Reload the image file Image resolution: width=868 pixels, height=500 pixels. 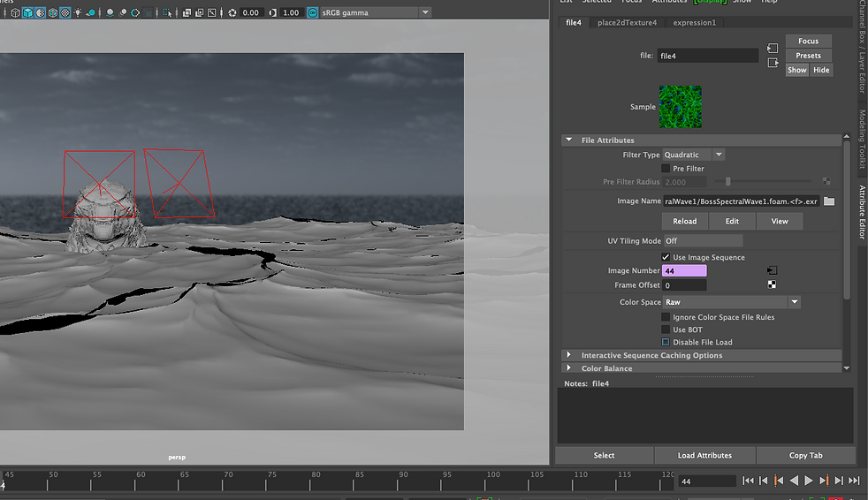pos(685,221)
